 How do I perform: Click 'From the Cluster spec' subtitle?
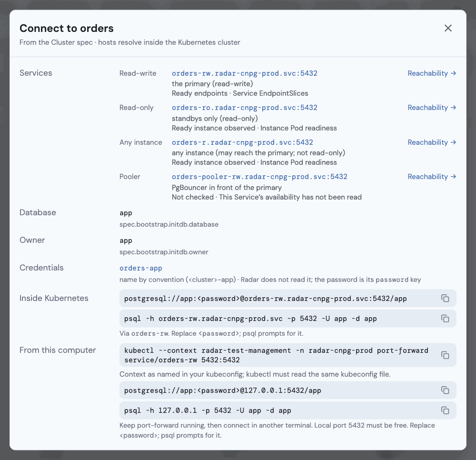[129, 42]
